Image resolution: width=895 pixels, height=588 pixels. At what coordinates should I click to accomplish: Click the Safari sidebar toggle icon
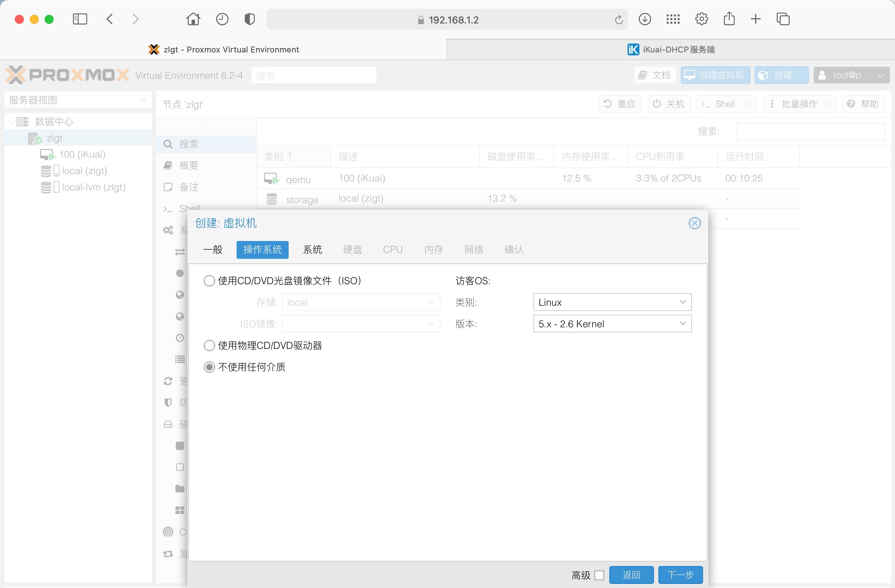click(80, 19)
